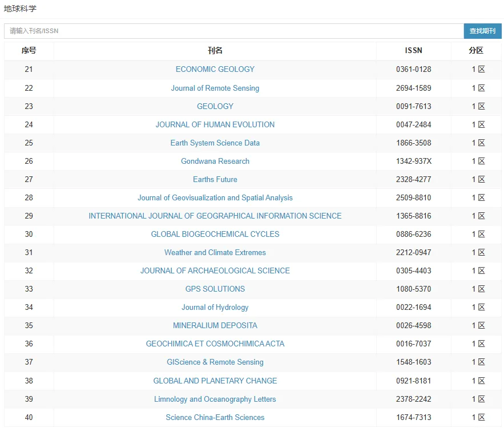This screenshot has height=428, width=504.
Task: Click the ISSN column header
Action: [x=414, y=50]
